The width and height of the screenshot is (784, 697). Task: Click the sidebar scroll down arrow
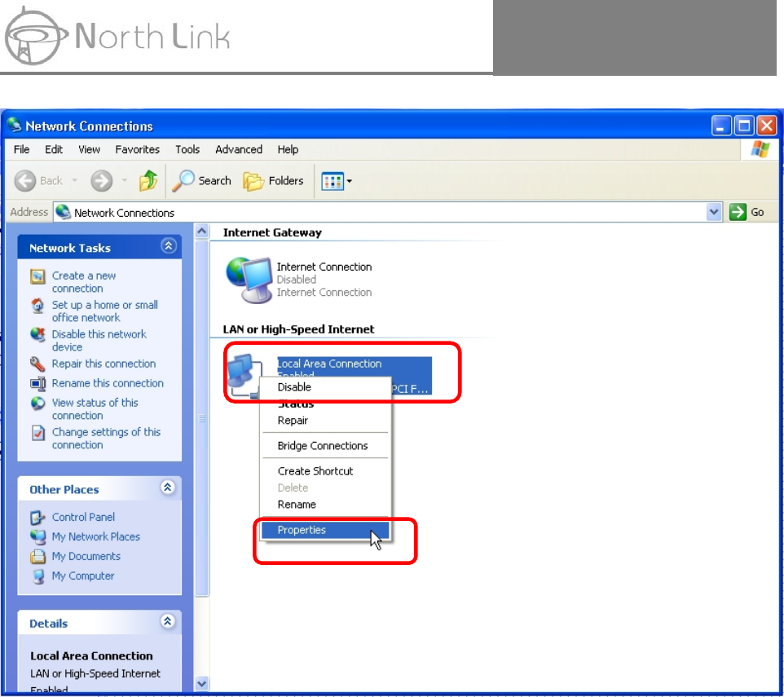[x=201, y=683]
